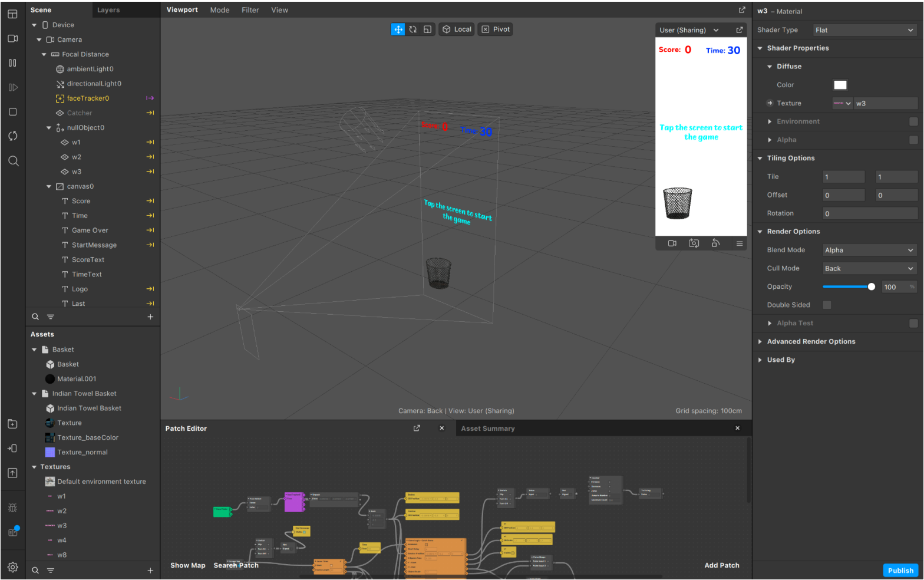Pause the effect from left sidebar
The height and width of the screenshot is (580, 924).
click(12, 63)
